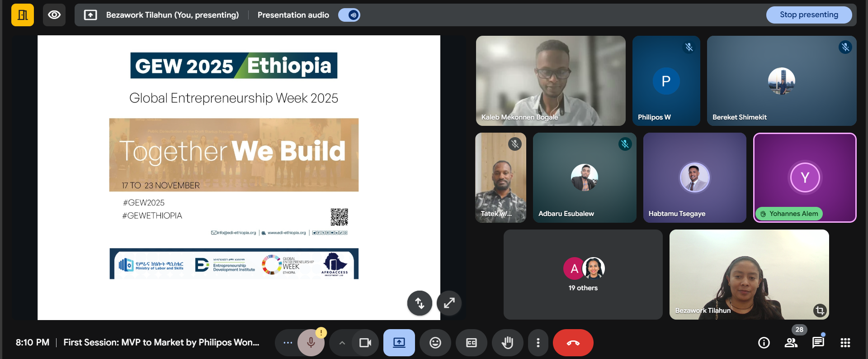
Task: Click the QR code on the slide
Action: point(339,217)
